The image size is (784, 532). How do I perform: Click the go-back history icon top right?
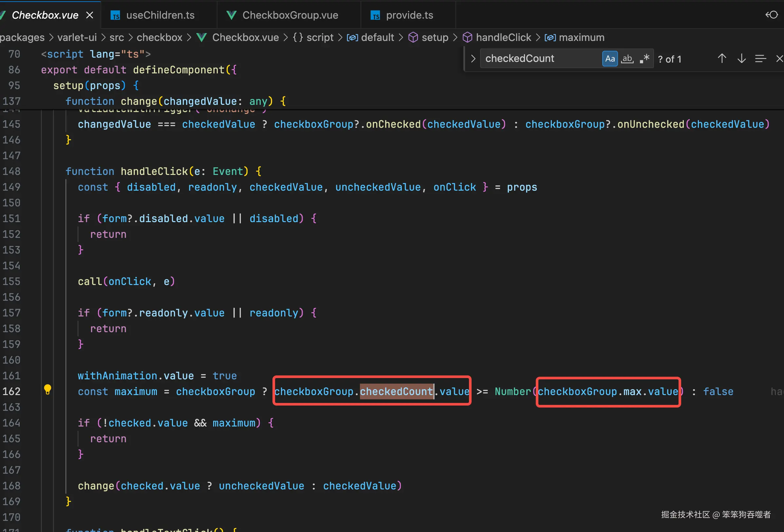coord(771,15)
